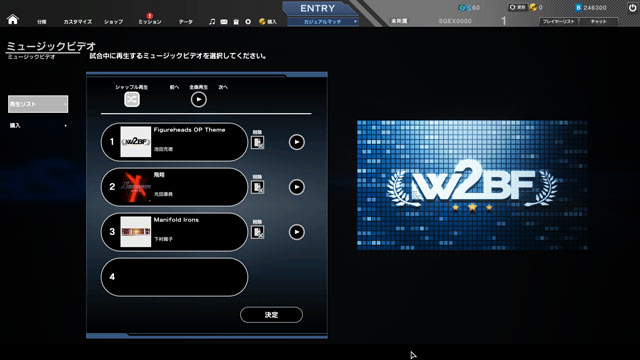Toggle shuffle playback
The width and height of the screenshot is (640, 360).
pyautogui.click(x=132, y=100)
